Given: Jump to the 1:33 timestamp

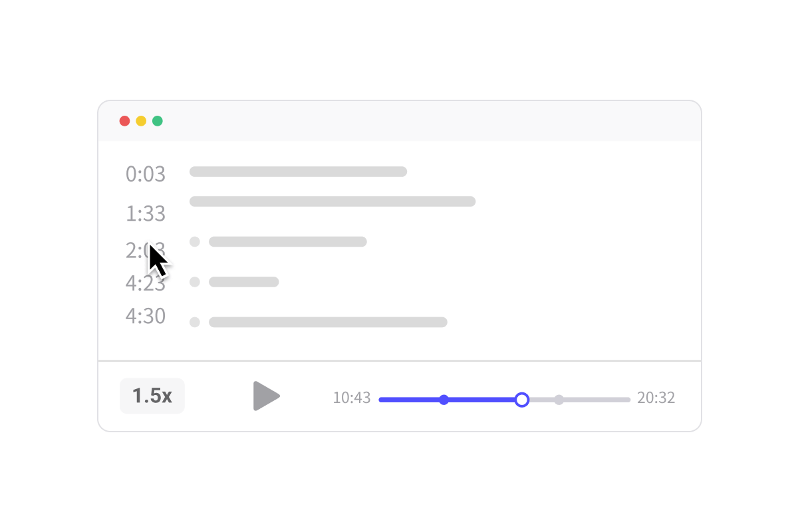Looking at the screenshot, I should point(145,214).
